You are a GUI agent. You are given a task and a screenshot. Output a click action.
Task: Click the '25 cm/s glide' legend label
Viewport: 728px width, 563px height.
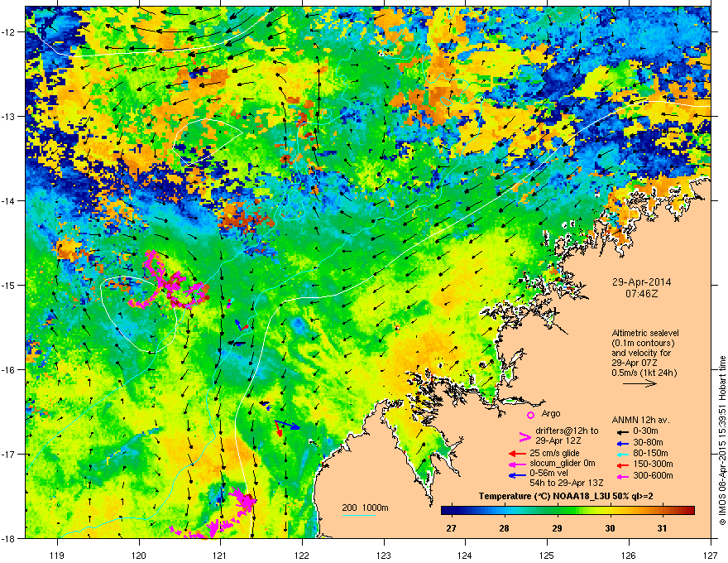point(554,453)
